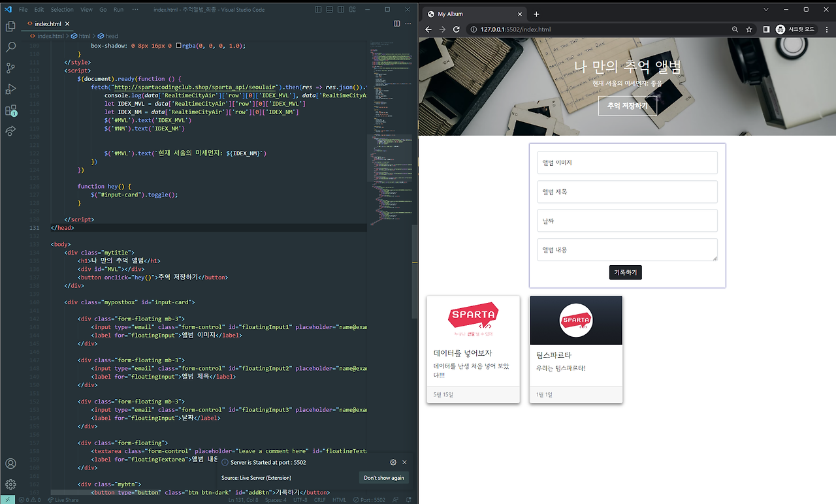The image size is (836, 504).
Task: Select the My Album browser tab
Action: point(474,14)
